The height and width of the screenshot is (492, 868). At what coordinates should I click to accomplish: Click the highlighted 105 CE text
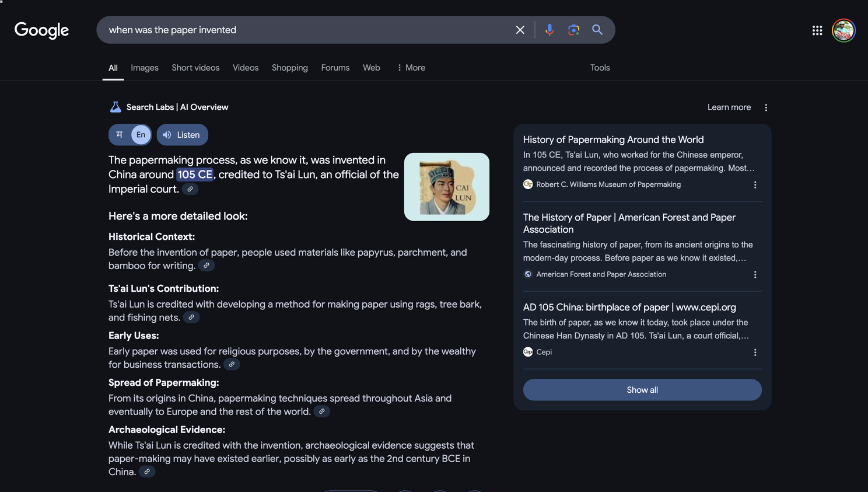coord(195,175)
